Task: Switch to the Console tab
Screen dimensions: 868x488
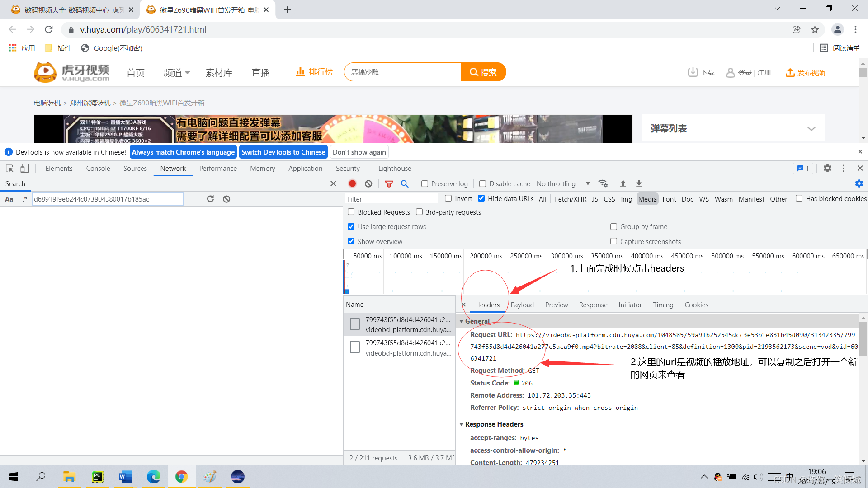Action: click(x=98, y=169)
